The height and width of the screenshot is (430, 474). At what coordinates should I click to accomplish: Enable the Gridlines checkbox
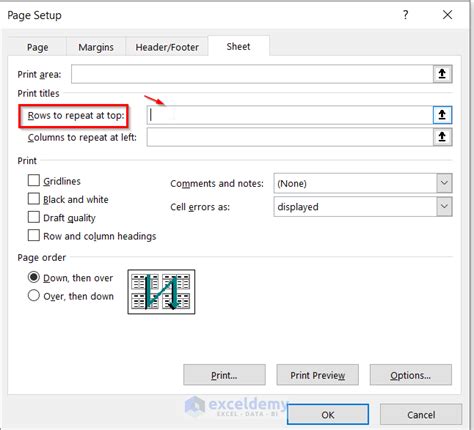(x=34, y=180)
